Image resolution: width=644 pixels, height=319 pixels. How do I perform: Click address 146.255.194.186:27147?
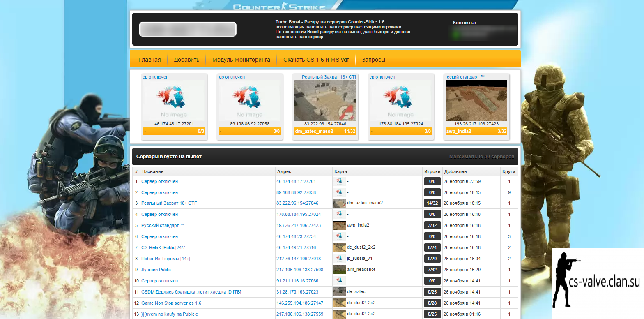pyautogui.click(x=300, y=303)
